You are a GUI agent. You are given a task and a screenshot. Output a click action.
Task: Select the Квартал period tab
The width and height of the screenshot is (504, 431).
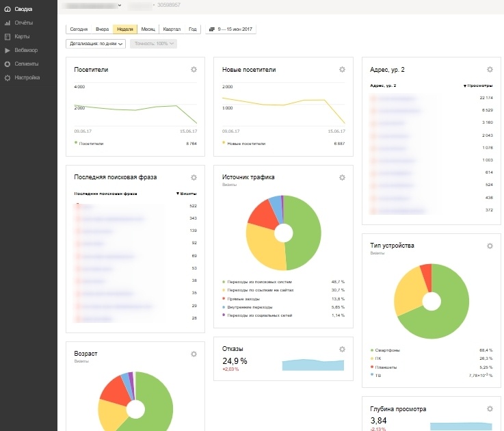[x=172, y=29]
